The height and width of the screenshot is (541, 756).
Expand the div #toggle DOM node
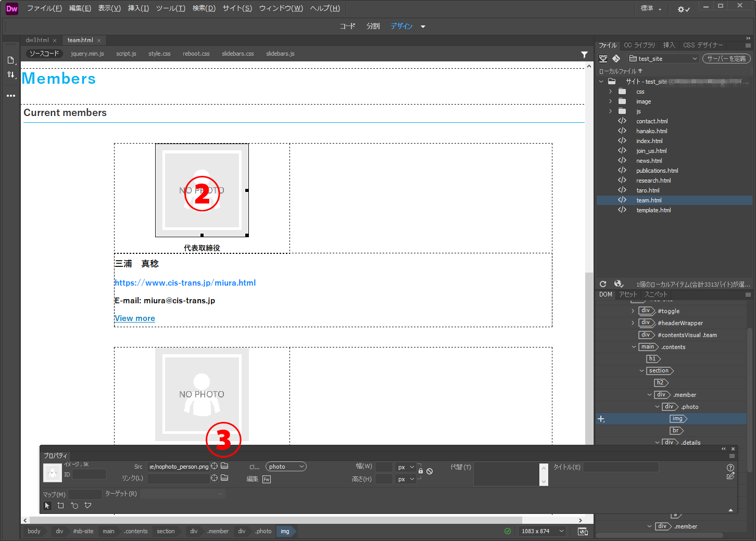click(633, 311)
